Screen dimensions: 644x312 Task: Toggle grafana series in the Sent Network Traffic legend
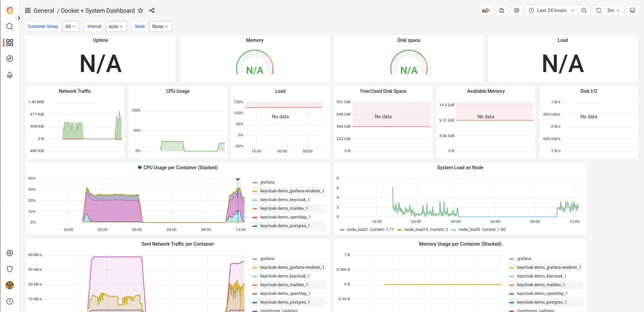[x=267, y=259]
